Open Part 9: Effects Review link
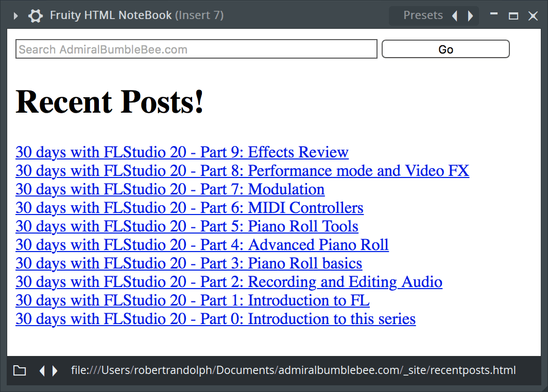 (182, 153)
